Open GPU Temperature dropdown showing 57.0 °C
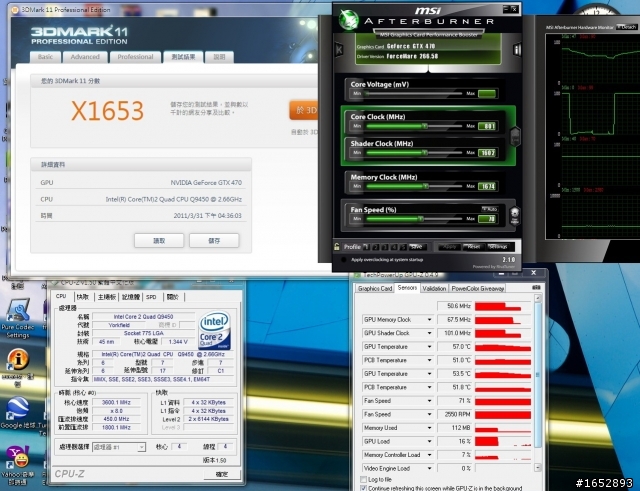The height and width of the screenshot is (491, 640). click(429, 347)
